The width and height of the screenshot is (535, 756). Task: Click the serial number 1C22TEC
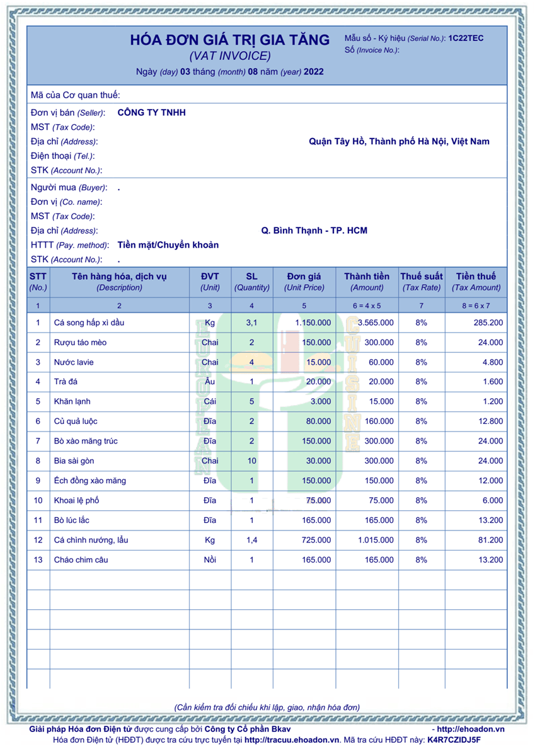[466, 38]
